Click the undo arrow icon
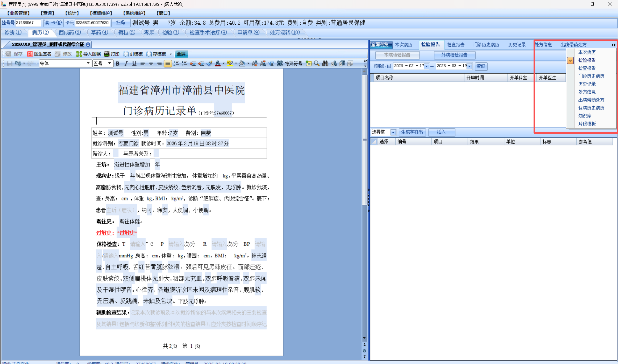Viewport: 618px width, 364px height. (18, 63)
